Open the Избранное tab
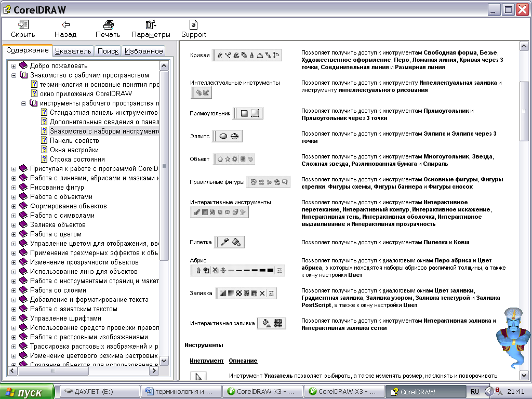The image size is (532, 399). [143, 51]
